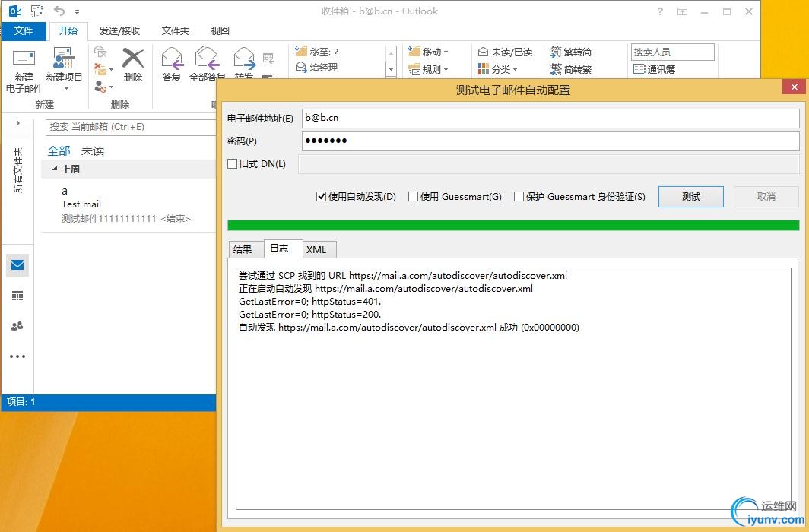Open the File (文件) tab
The width and height of the screenshot is (809, 532).
point(24,31)
